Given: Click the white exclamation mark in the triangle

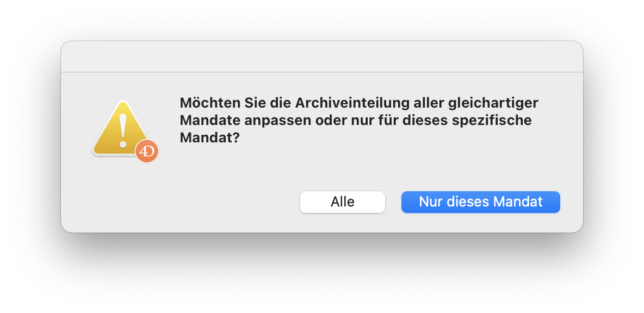Looking at the screenshot, I should [x=122, y=131].
